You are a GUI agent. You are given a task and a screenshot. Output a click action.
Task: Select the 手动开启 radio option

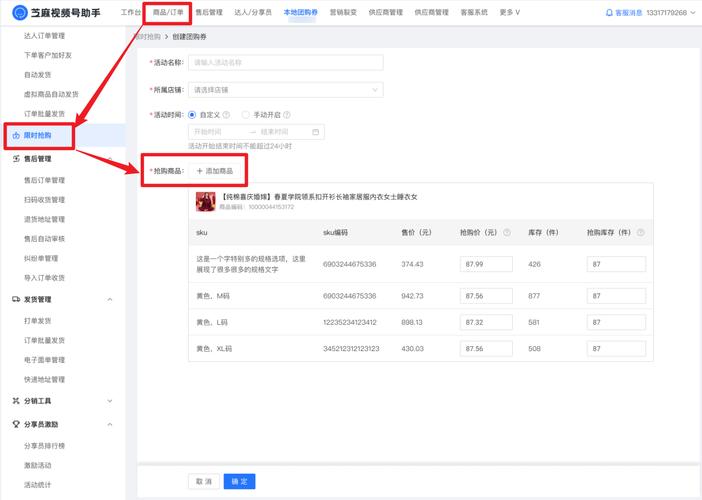246,114
